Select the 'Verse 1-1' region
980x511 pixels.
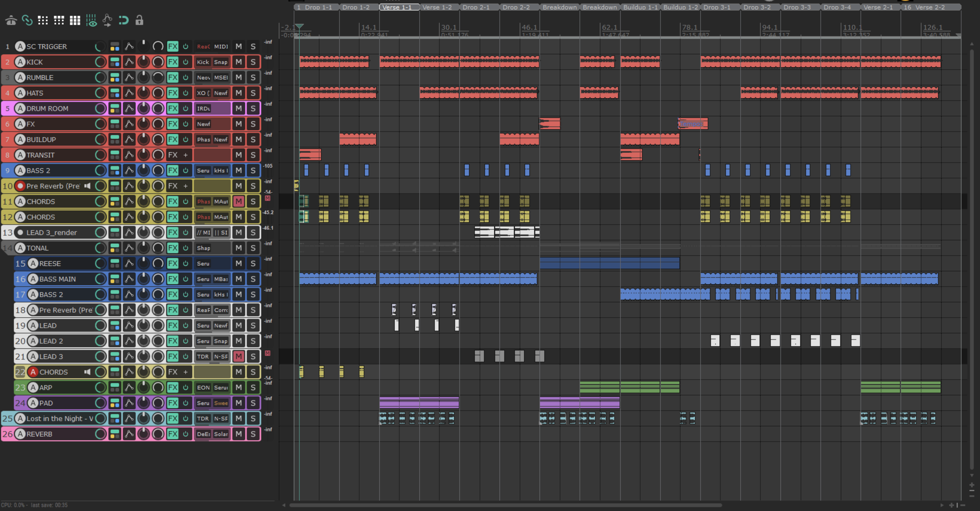point(399,7)
